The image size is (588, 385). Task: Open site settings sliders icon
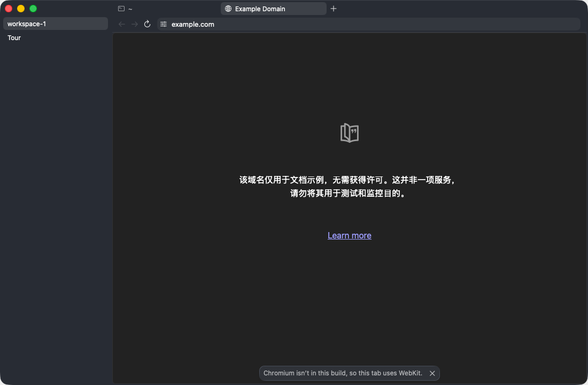[164, 24]
